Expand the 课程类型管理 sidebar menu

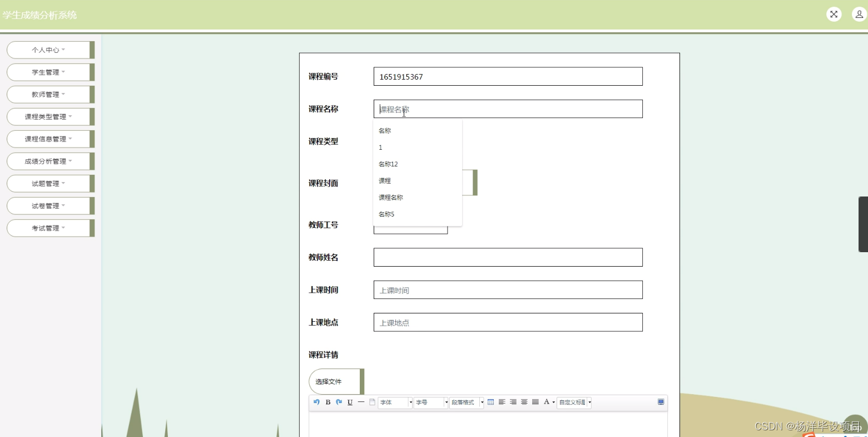click(51, 117)
